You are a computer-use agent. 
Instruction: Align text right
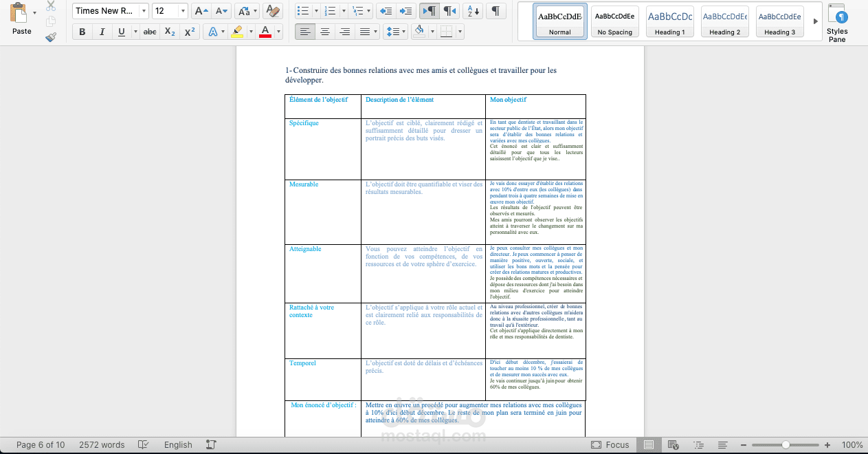[x=345, y=32]
